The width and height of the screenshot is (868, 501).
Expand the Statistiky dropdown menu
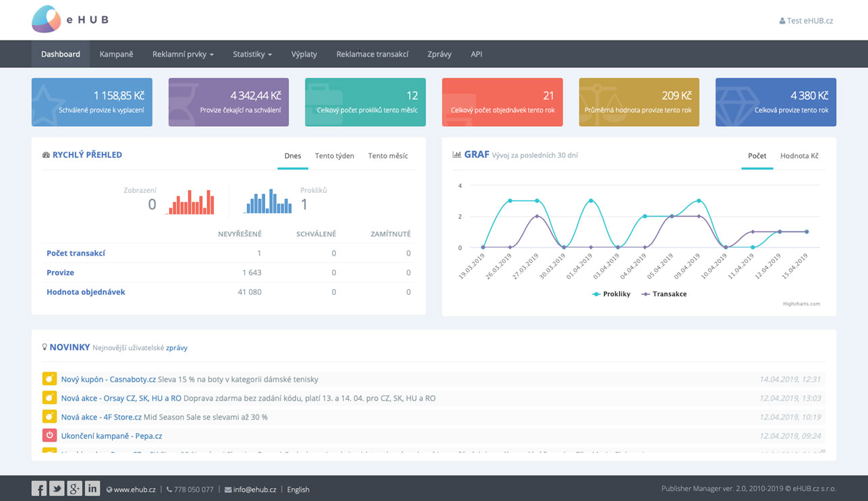point(252,54)
